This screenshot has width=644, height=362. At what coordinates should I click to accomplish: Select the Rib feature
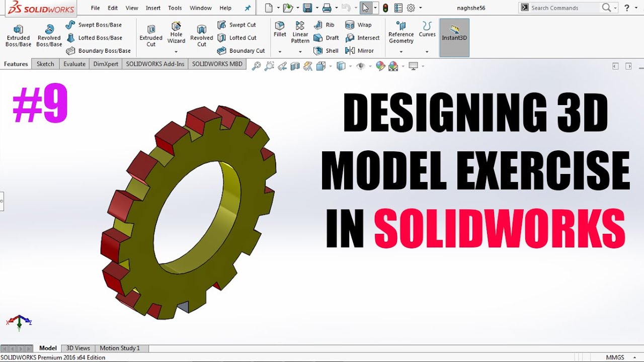(x=324, y=25)
